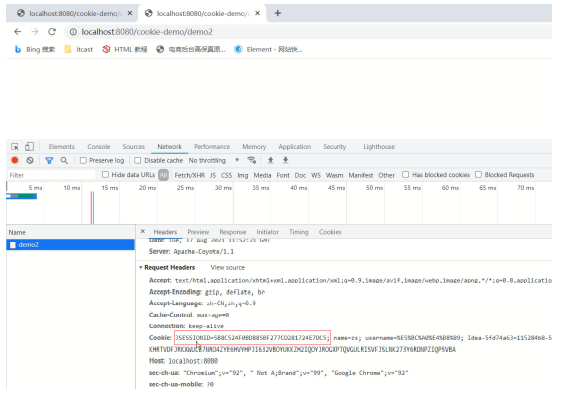Clear the network log with the clear icon

(30, 160)
